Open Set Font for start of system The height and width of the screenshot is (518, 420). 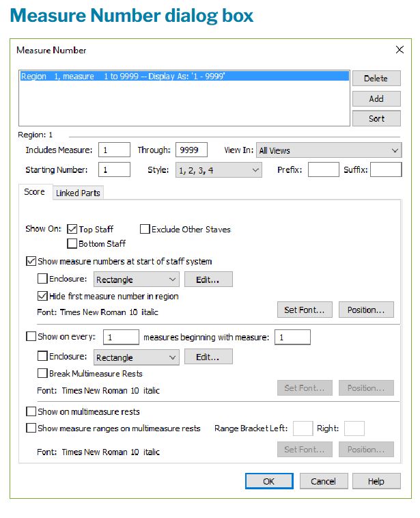pos(304,310)
